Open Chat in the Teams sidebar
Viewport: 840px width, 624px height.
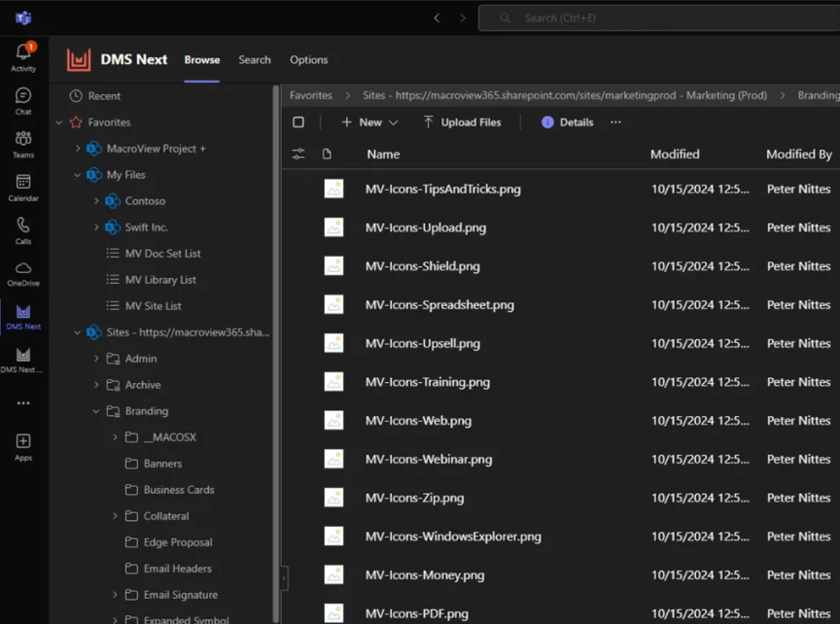23,101
